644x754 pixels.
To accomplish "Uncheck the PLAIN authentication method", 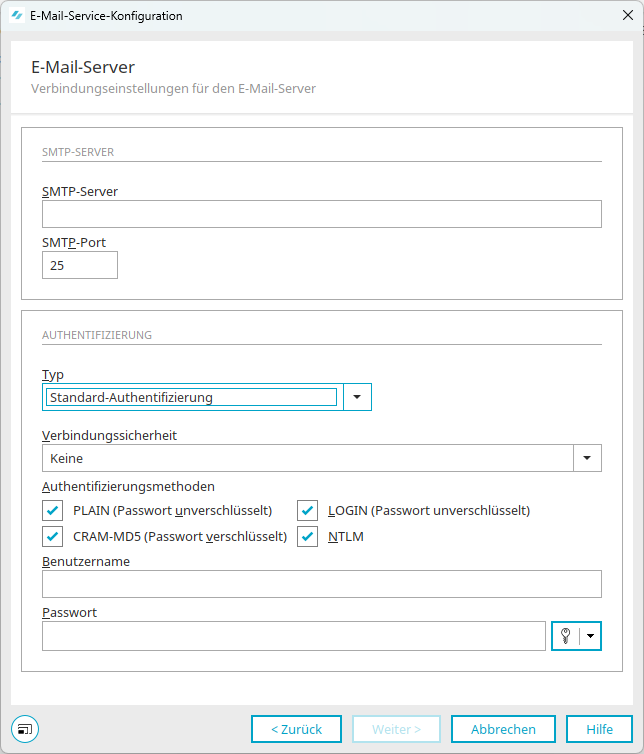I will tap(52, 510).
